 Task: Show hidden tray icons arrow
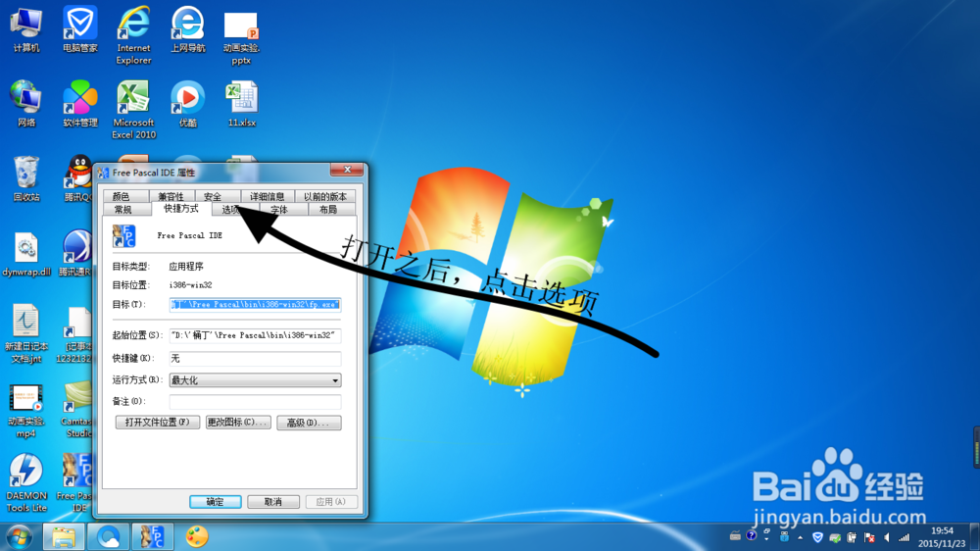coord(800,538)
